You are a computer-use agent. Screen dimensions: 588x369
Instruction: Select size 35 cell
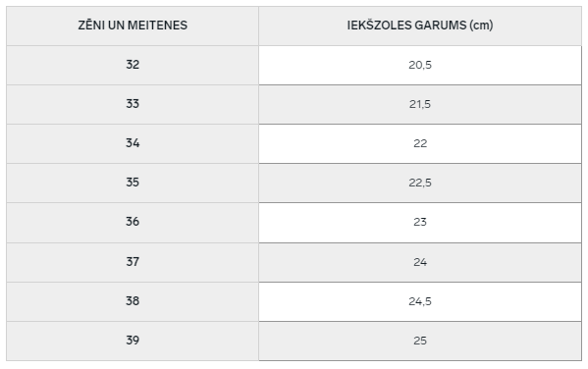(133, 183)
